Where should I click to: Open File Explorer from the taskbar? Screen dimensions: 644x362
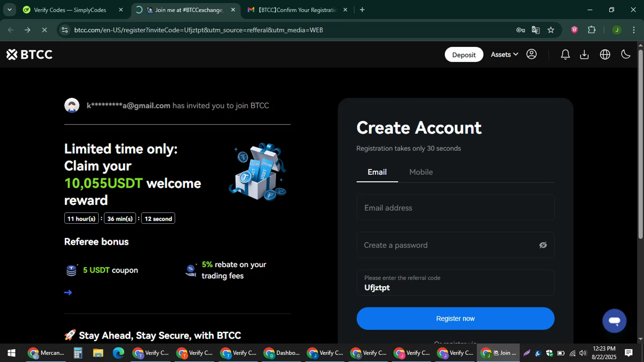coord(98,353)
